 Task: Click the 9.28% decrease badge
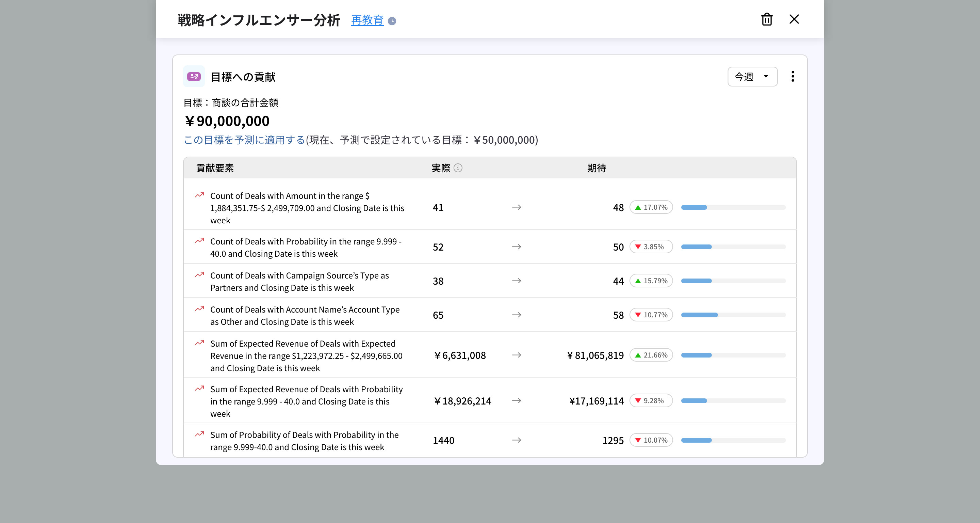click(x=651, y=400)
